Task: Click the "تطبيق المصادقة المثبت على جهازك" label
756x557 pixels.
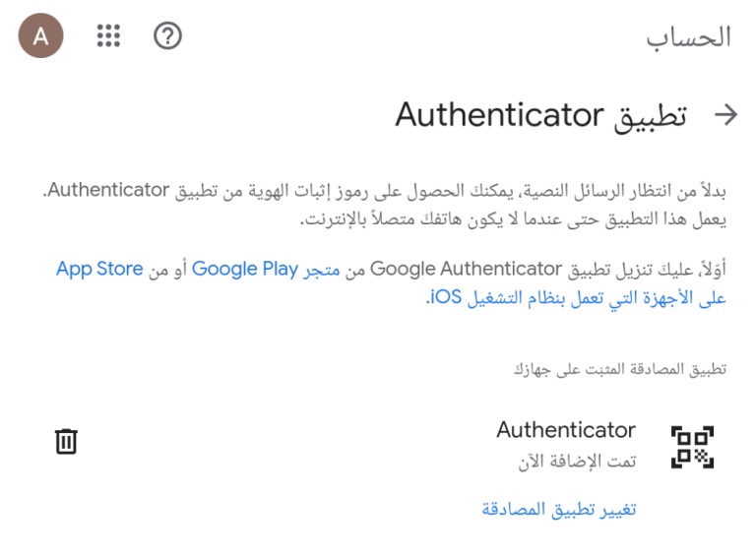Action: pos(620,370)
